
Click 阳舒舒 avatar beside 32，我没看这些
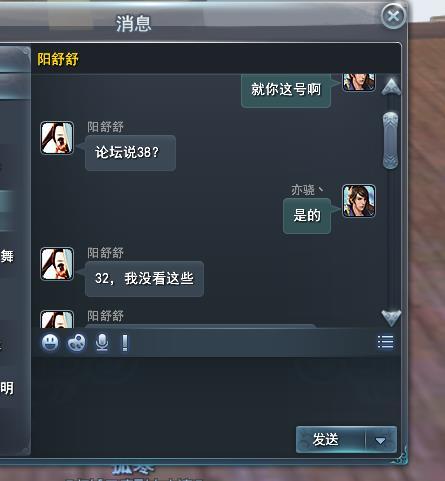coord(57,264)
